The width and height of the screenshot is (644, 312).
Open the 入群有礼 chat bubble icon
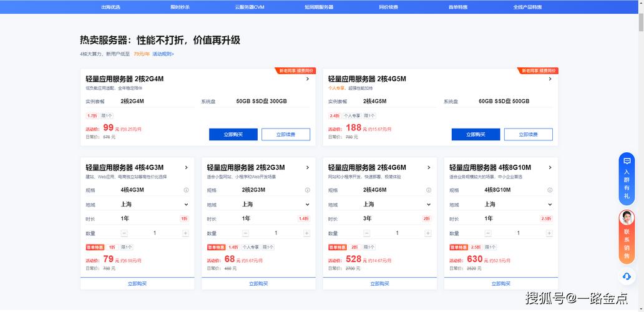(x=627, y=162)
